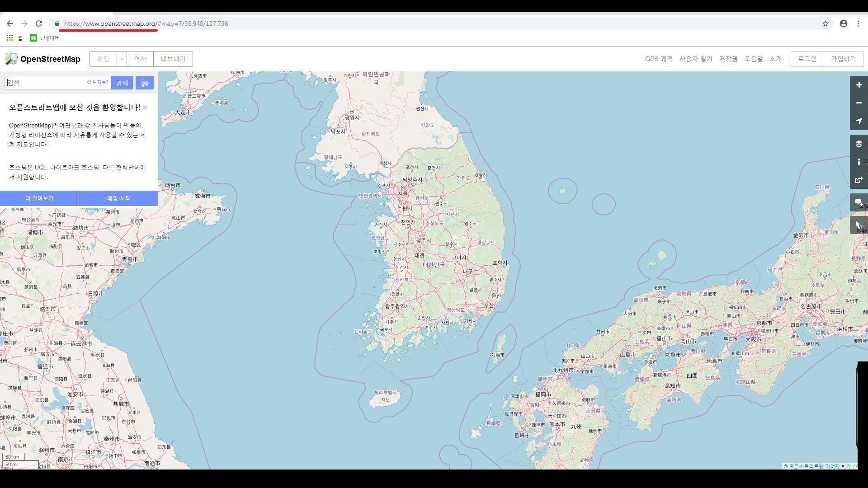Open the 네이버 bookmark
Viewport: 868px width, 488px height.
[45, 38]
